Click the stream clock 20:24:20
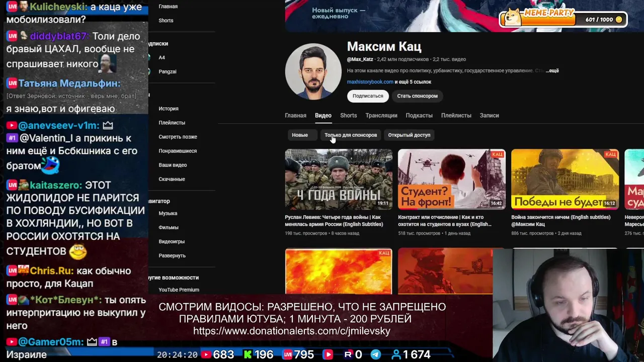The image size is (644, 362). (177, 354)
